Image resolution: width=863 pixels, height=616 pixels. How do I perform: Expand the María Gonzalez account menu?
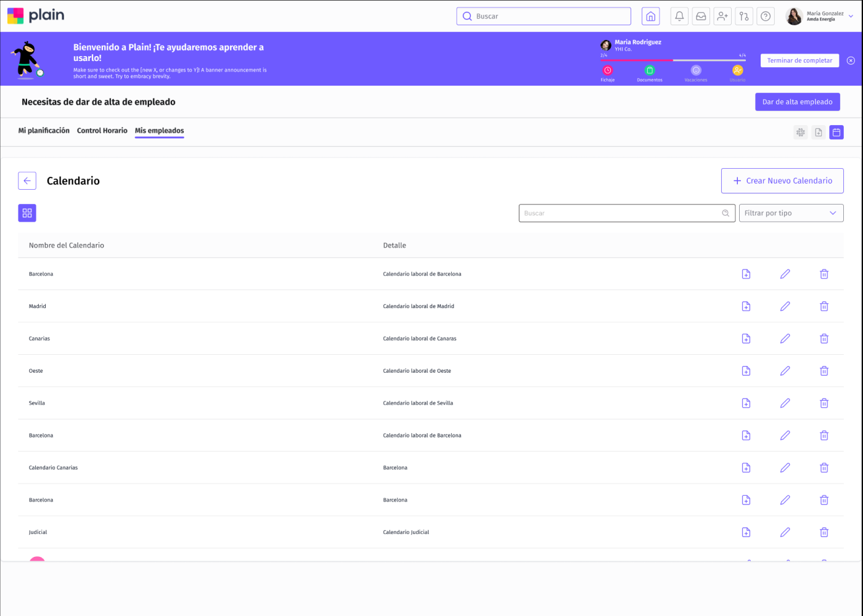851,17
